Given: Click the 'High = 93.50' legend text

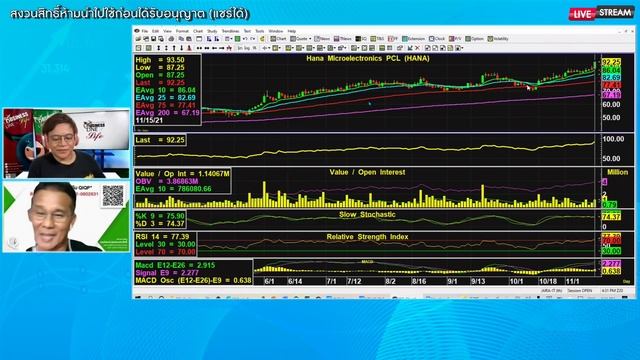Looking at the screenshot, I should (x=160, y=60).
